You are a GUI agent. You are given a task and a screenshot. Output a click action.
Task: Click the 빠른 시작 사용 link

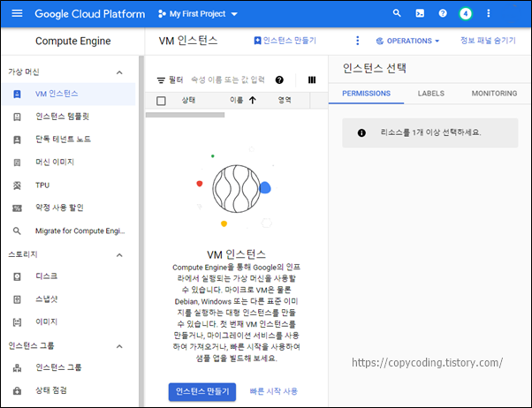[273, 391]
